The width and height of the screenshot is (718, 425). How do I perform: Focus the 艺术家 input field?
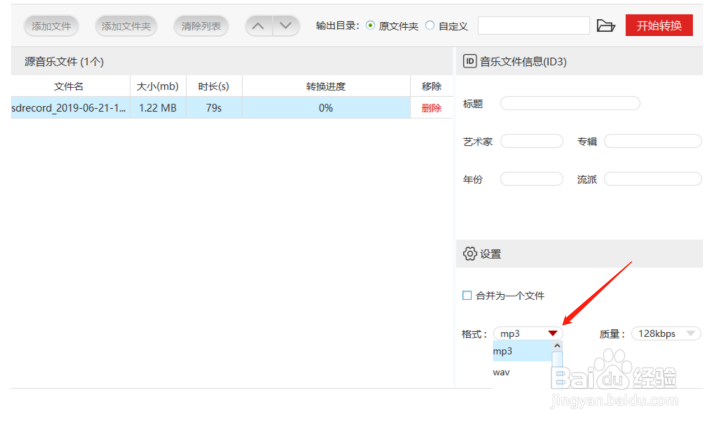(x=532, y=141)
